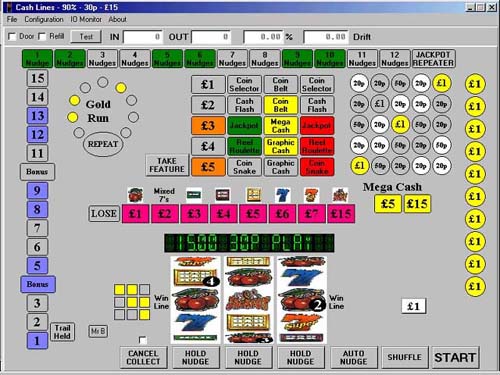This screenshot has height=375, width=500.
Task: Click the REPEAT oval in Gold Run
Action: (x=103, y=144)
